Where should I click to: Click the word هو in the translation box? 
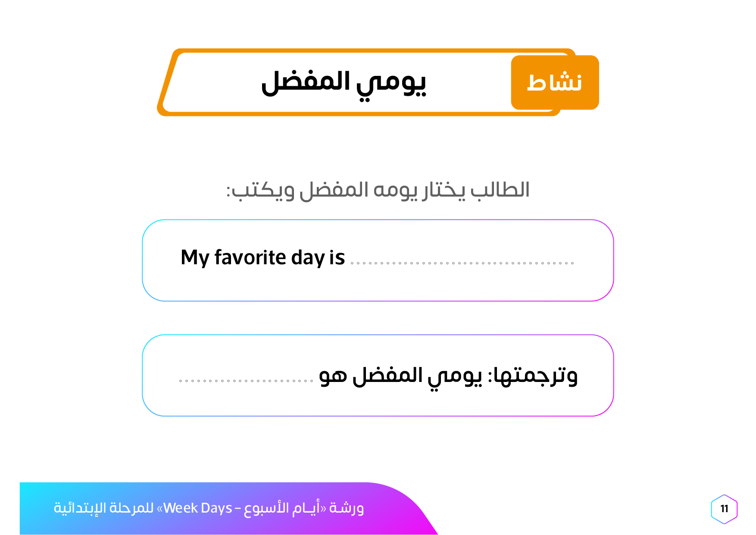pyautogui.click(x=333, y=376)
